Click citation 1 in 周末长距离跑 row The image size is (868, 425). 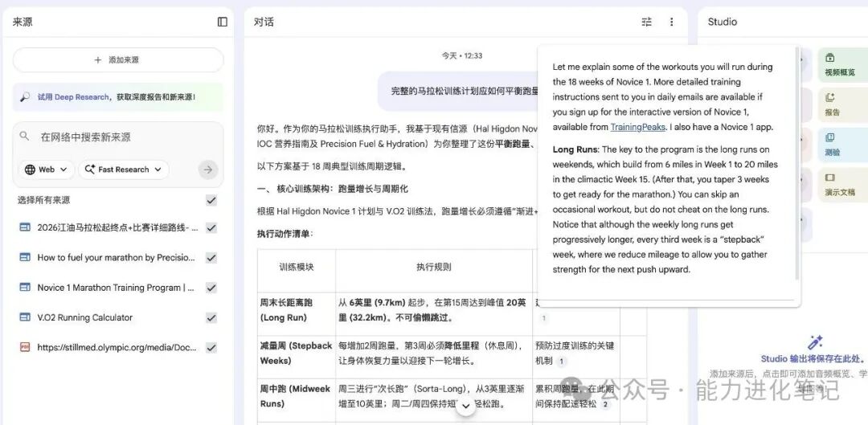click(543, 318)
